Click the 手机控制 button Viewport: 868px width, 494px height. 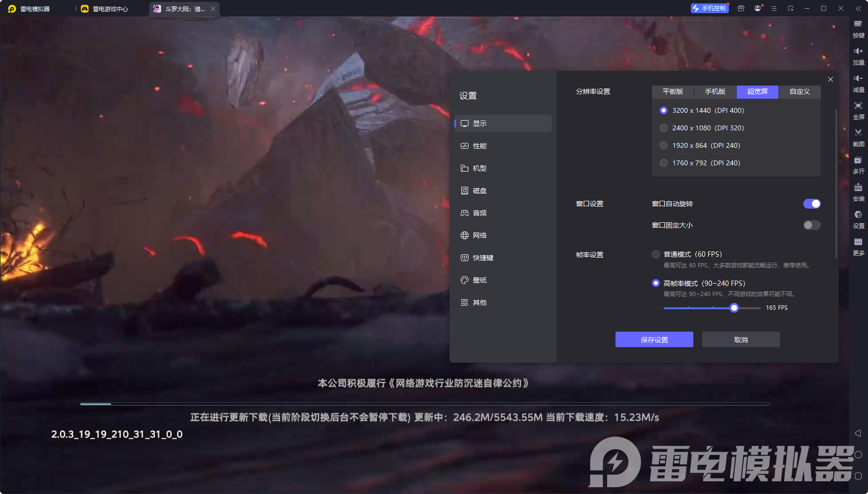(x=710, y=8)
